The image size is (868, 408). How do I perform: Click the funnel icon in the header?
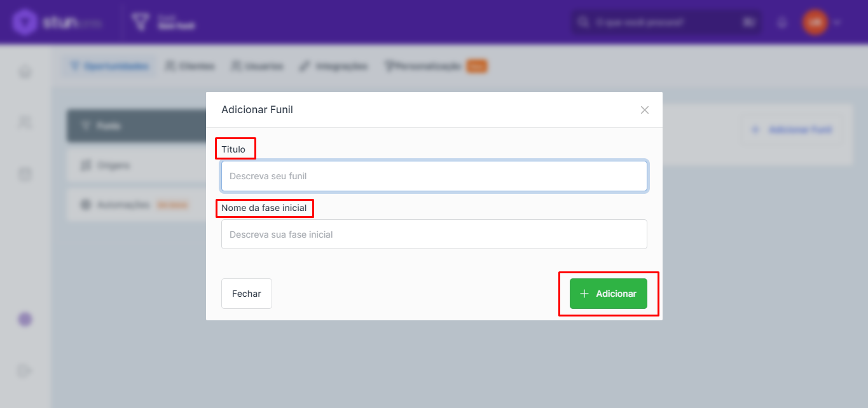139,22
